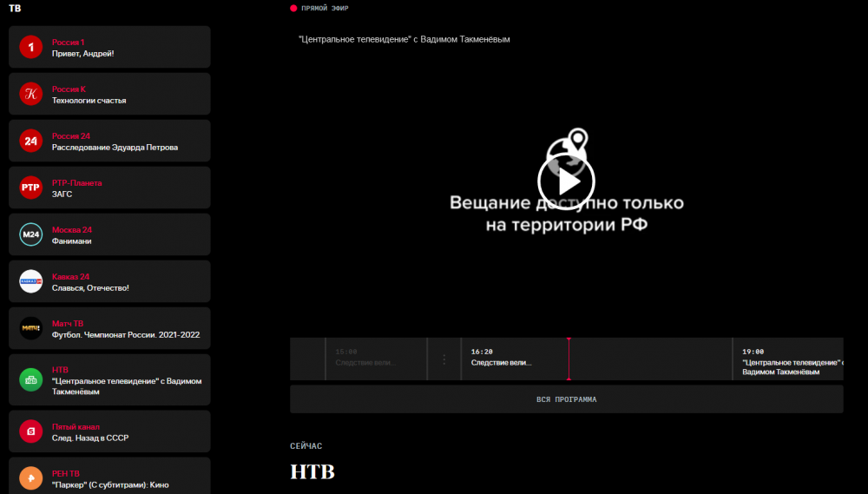Click the Матч ТВ channel logo
This screenshot has width=868, height=494.
pyautogui.click(x=31, y=328)
